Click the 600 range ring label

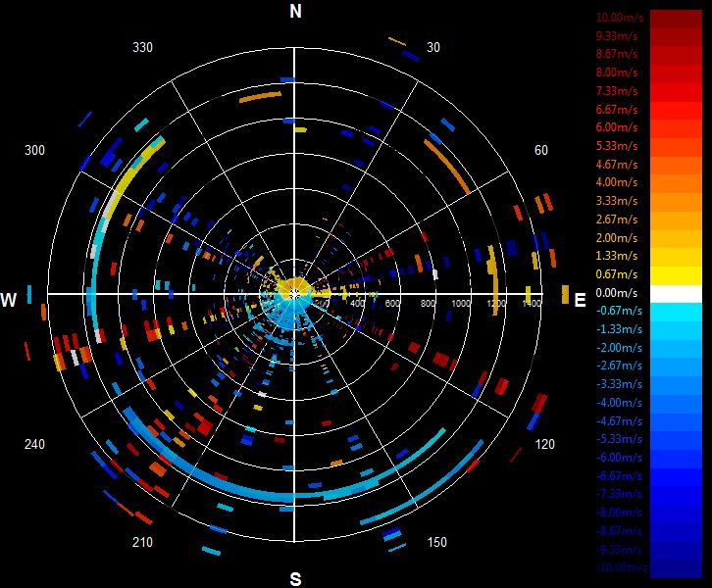392,303
